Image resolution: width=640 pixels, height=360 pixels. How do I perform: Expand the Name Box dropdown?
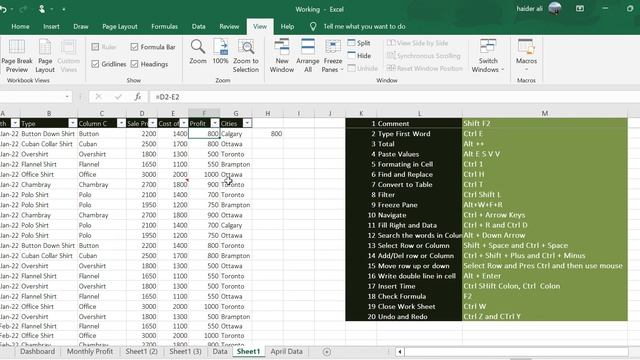(67, 97)
